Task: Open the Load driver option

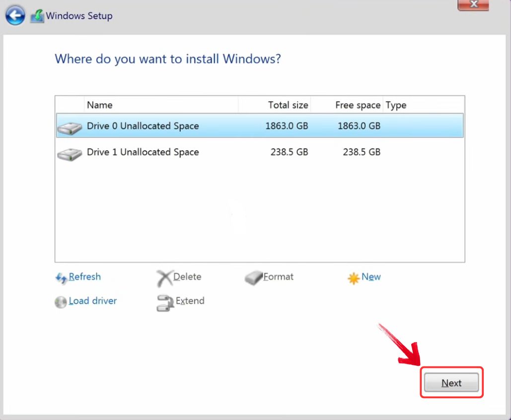Action: [92, 301]
